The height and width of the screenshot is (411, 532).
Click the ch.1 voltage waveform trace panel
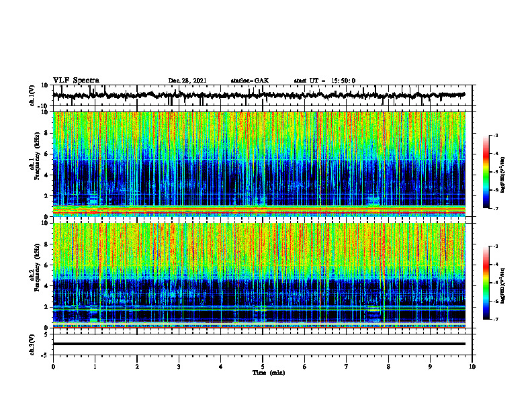[x=263, y=95]
